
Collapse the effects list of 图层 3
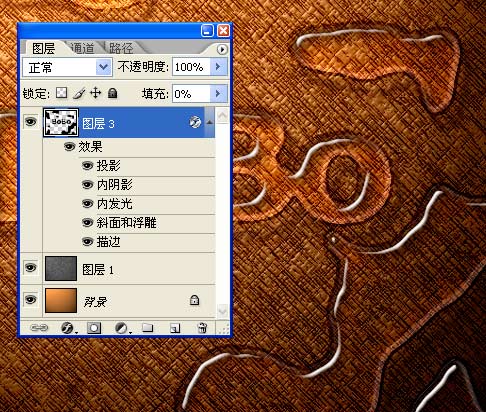coord(209,123)
